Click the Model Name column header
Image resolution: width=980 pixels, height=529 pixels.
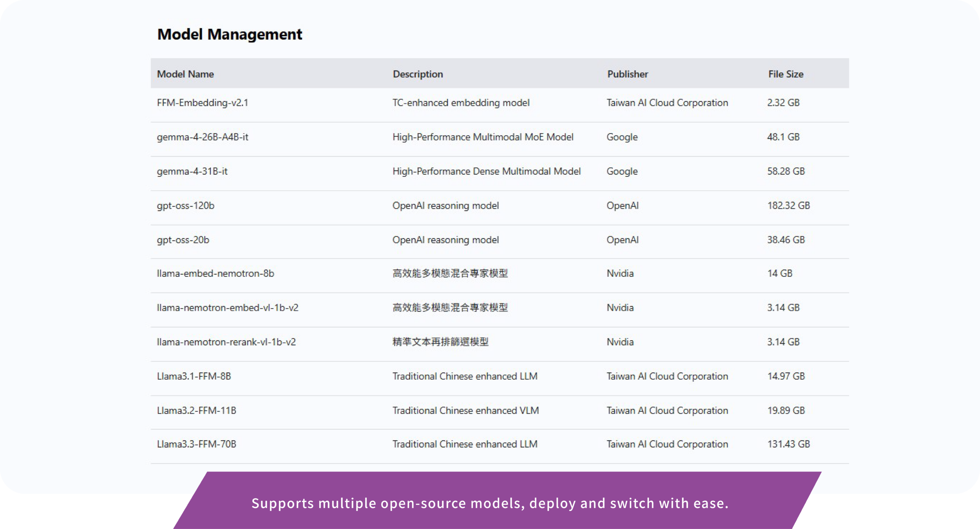[x=185, y=74]
